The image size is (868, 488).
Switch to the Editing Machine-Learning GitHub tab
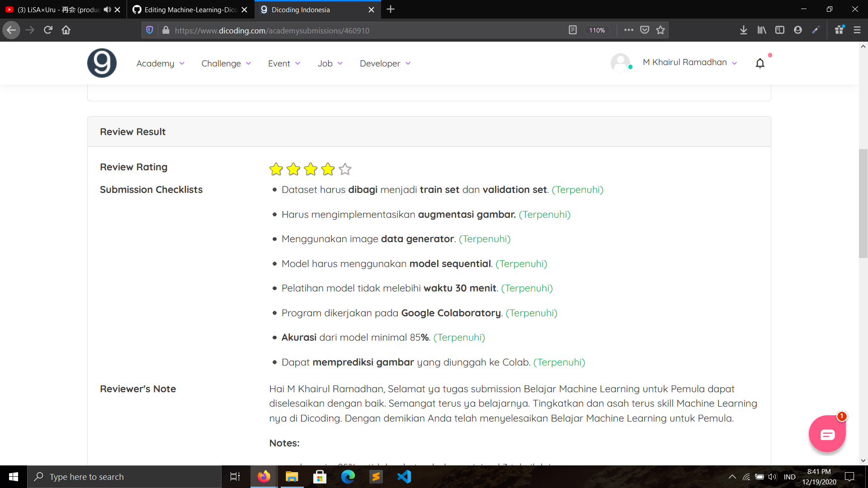[x=190, y=9]
